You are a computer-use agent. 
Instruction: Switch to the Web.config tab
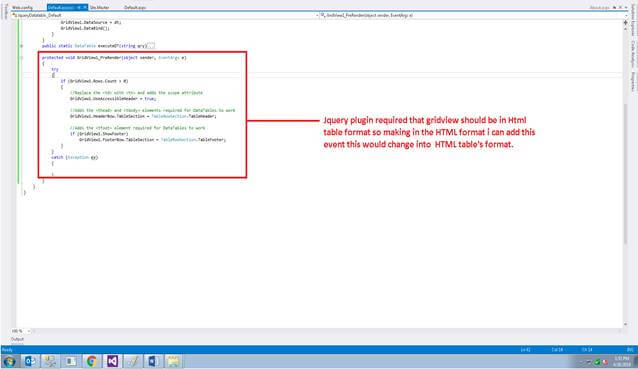(x=22, y=8)
